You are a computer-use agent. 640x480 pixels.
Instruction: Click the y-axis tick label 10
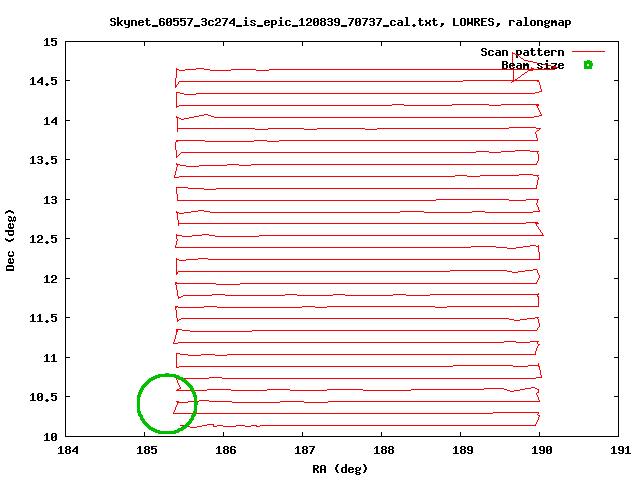click(51, 437)
